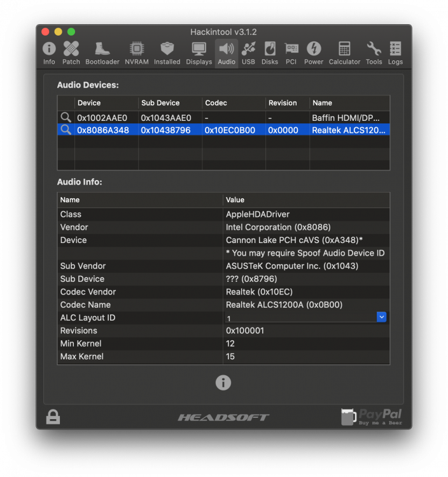This screenshot has width=448, height=477.
Task: Click the Realtek ALCS120... name cell
Action: (x=349, y=130)
